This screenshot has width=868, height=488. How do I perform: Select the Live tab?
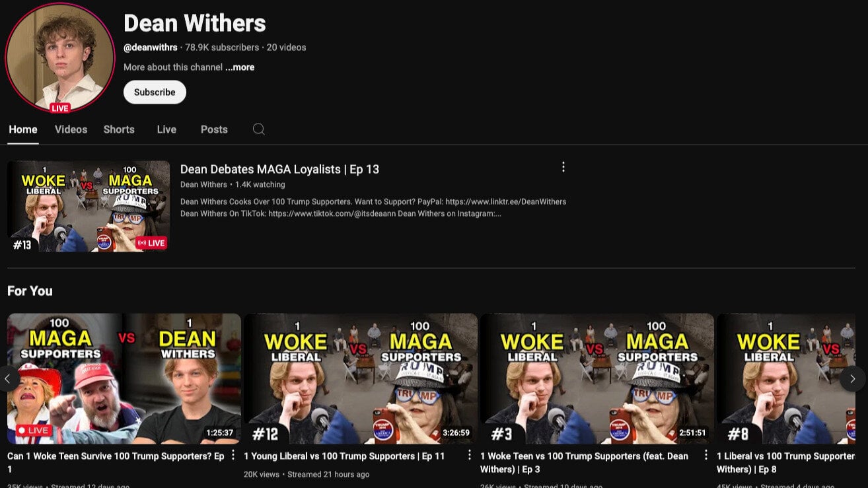[166, 129]
